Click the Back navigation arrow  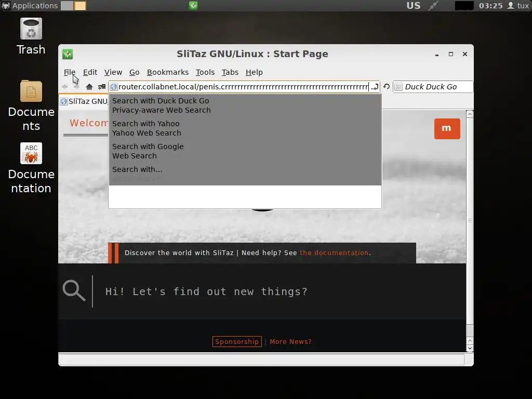coord(64,87)
